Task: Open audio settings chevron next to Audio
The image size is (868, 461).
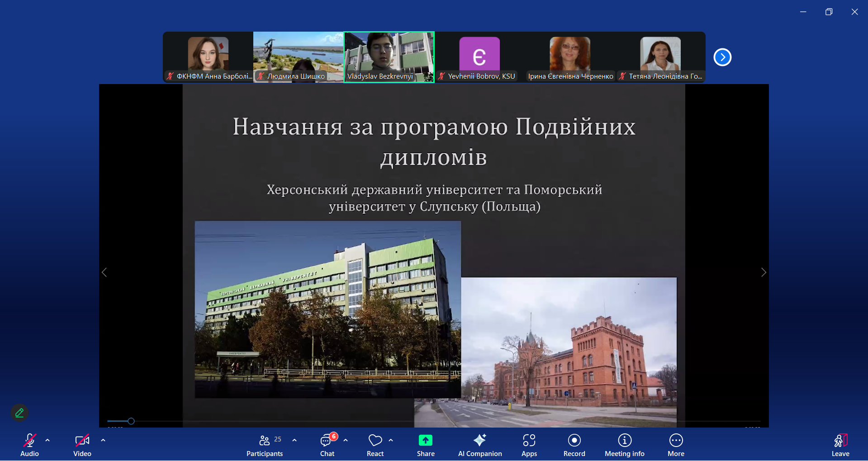Action: [x=47, y=440]
